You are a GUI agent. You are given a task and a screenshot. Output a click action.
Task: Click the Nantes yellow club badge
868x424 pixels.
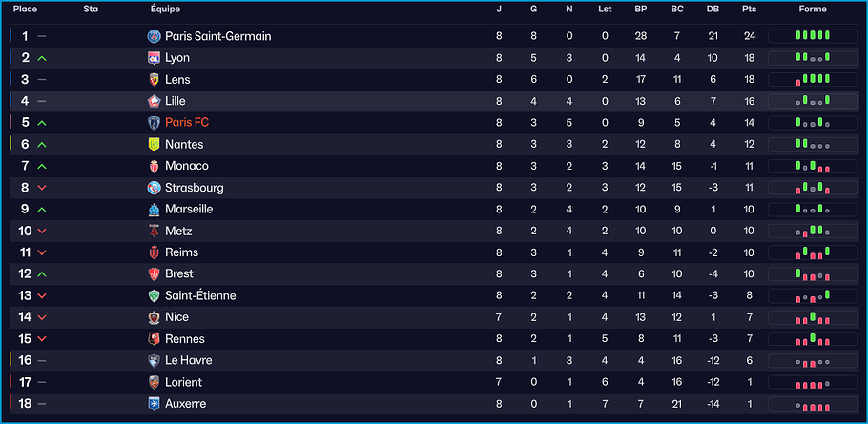155,145
